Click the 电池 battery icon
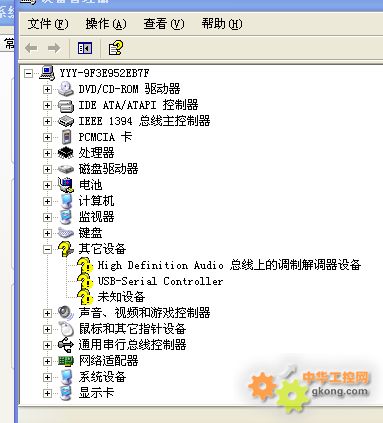This screenshot has height=423, width=383. click(x=66, y=185)
